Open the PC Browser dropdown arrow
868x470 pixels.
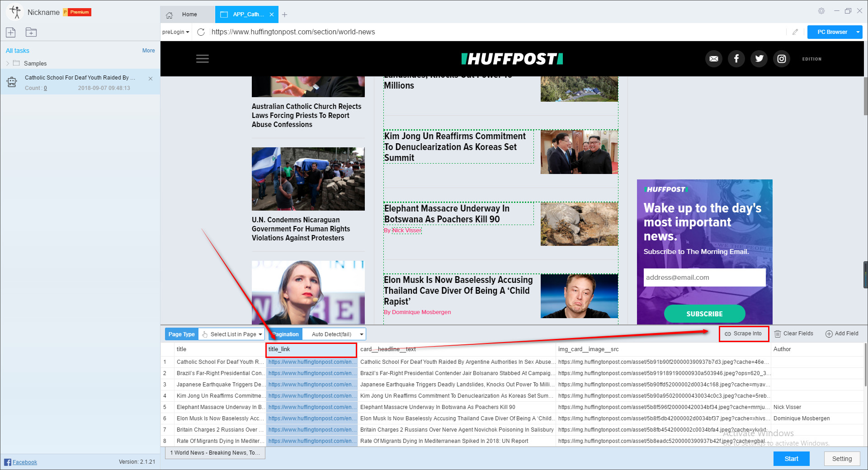(858, 32)
